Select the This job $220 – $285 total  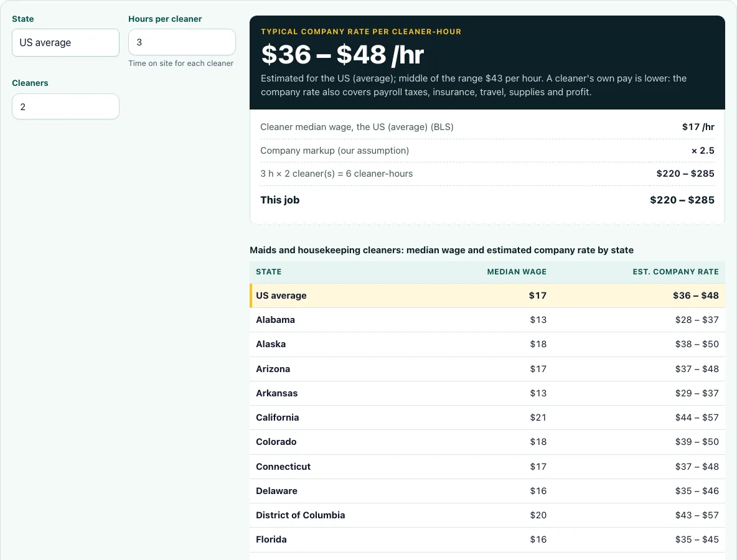click(x=682, y=200)
